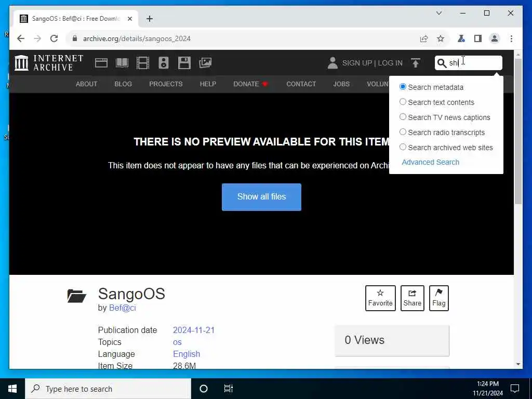The height and width of the screenshot is (399, 532).
Task: Open the Software floppy disk icon
Action: [184, 63]
